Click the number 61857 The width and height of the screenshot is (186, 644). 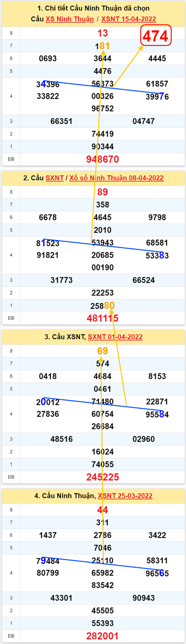(x=157, y=84)
